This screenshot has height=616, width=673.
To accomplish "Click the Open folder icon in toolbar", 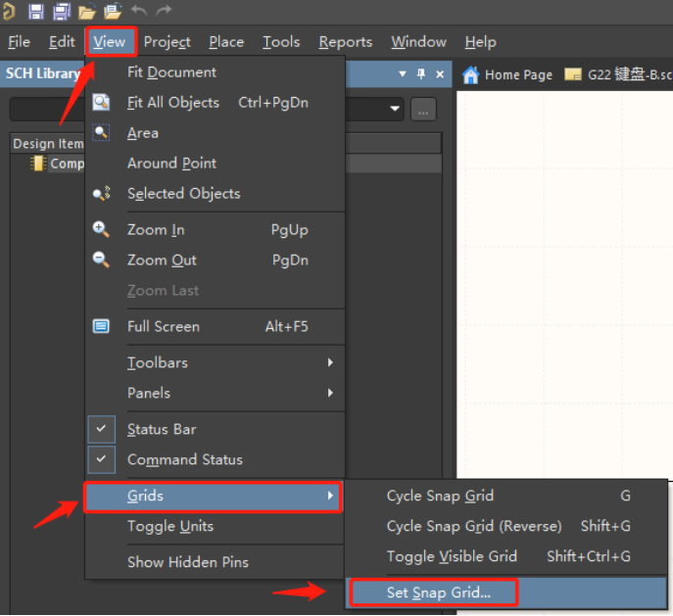I will pyautogui.click(x=87, y=12).
